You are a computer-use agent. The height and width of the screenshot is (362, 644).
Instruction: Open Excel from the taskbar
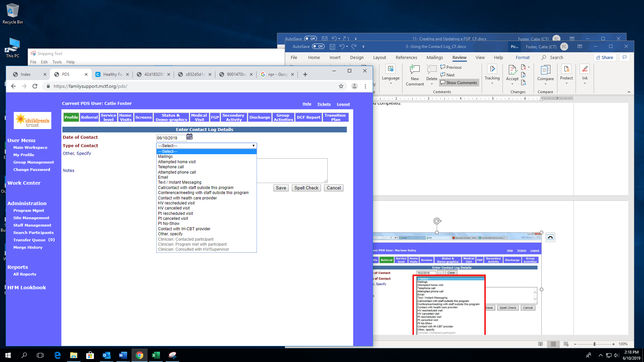click(156, 355)
